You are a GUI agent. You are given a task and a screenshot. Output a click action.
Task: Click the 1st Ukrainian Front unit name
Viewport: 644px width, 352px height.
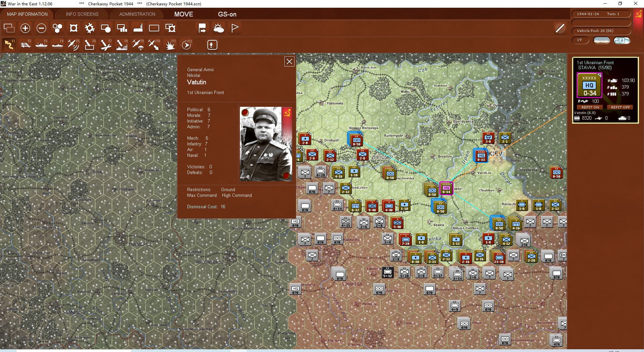tap(595, 62)
